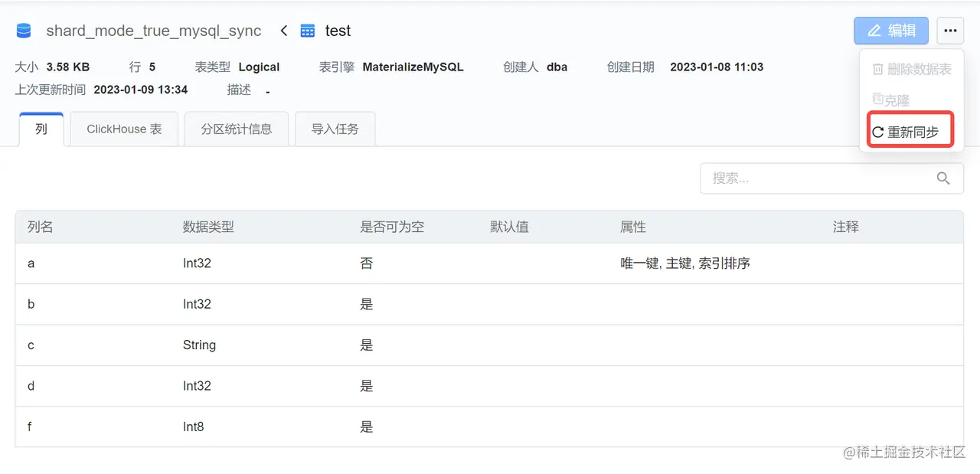Click the 编辑 edit button
Viewport: 980px width, 474px height.
tap(891, 31)
